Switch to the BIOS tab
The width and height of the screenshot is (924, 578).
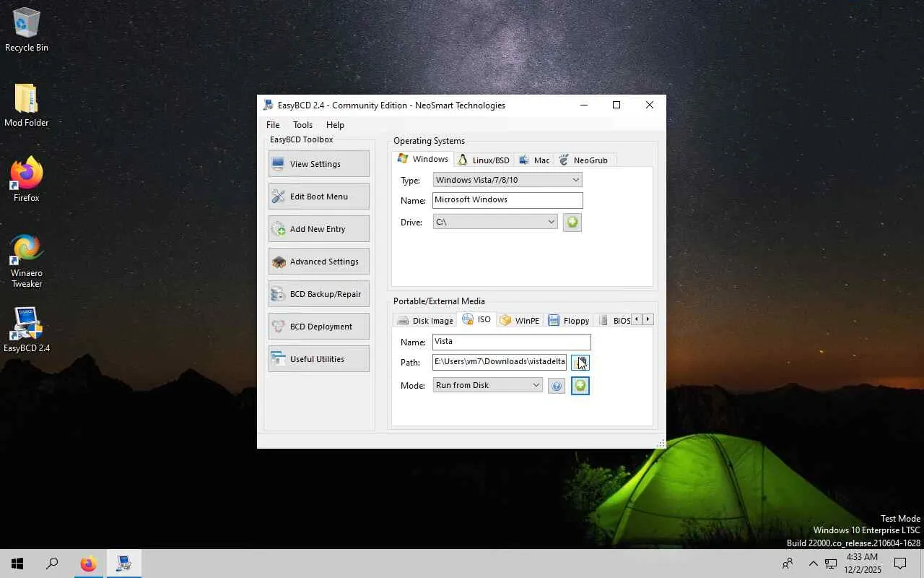coord(614,321)
